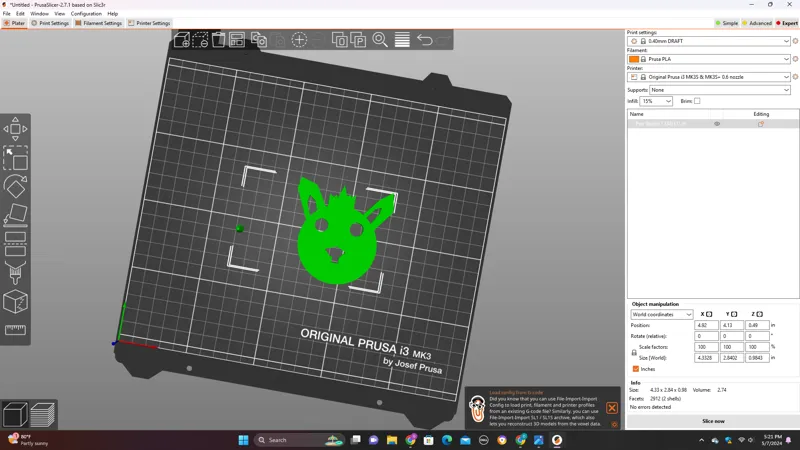Open File Explorer from taskbar

coord(391,440)
